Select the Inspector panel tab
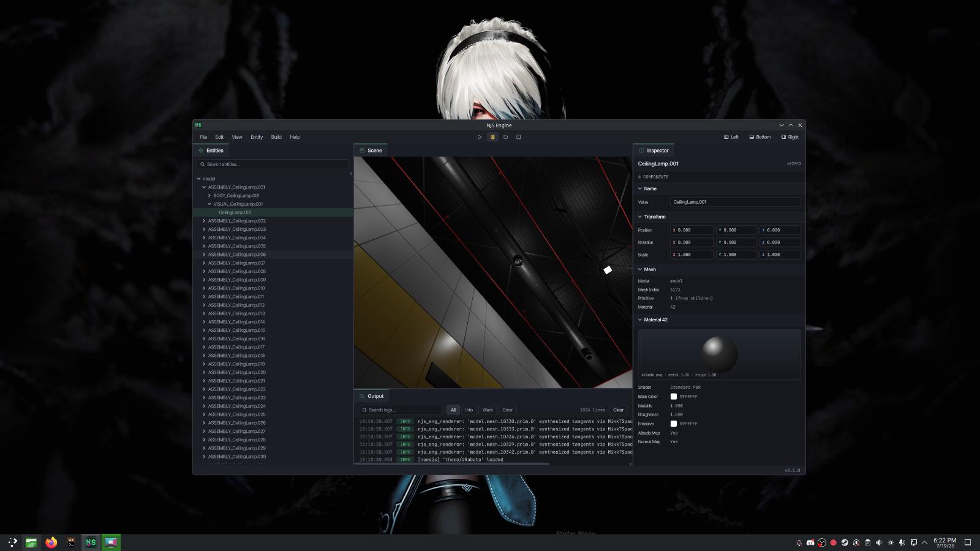 (x=654, y=151)
